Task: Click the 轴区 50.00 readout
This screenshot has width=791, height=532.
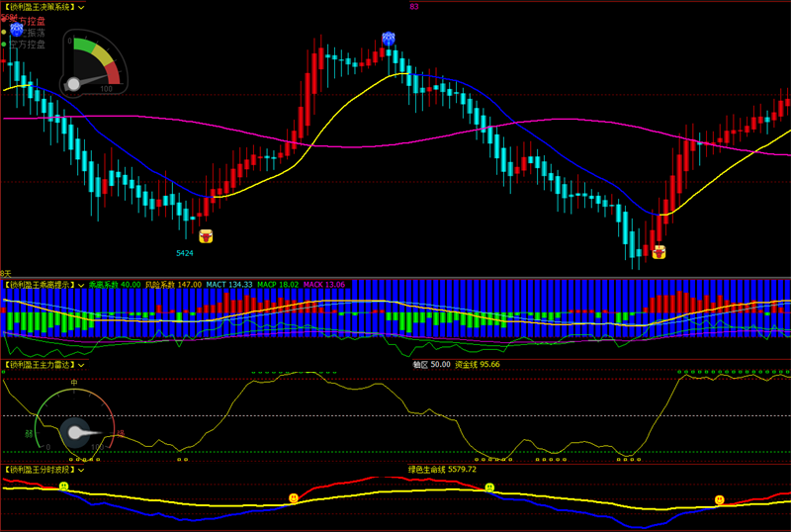Action: pyautogui.click(x=432, y=365)
